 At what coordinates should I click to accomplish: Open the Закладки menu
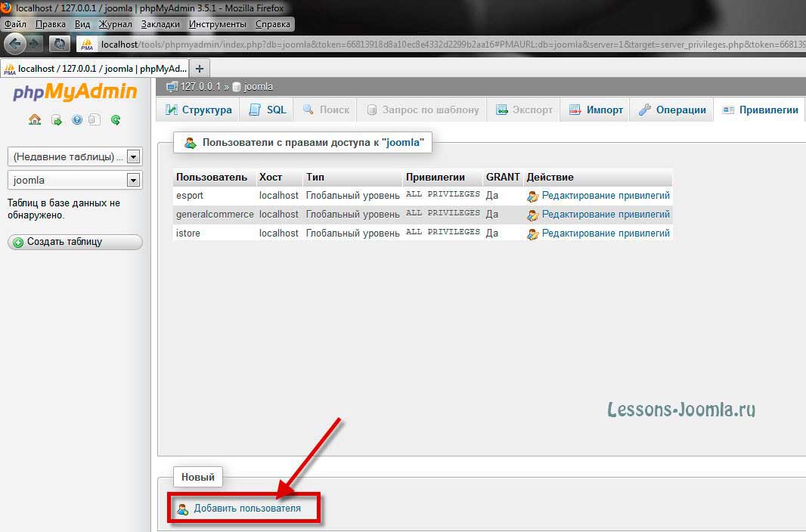point(160,24)
